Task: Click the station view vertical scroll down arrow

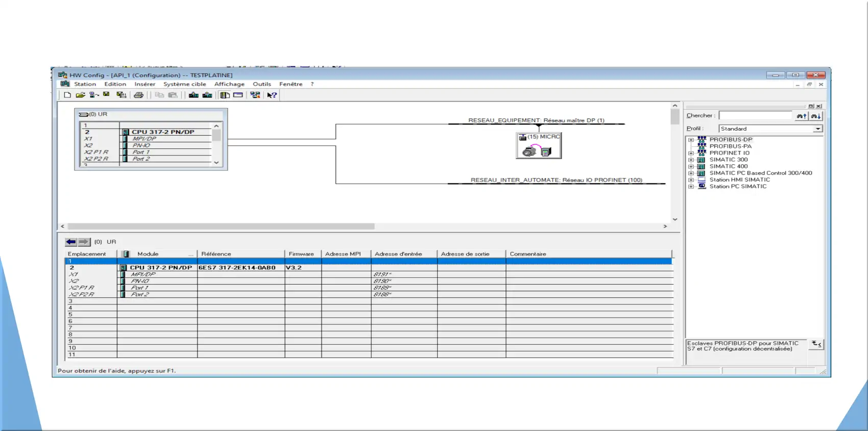Action: coord(675,219)
